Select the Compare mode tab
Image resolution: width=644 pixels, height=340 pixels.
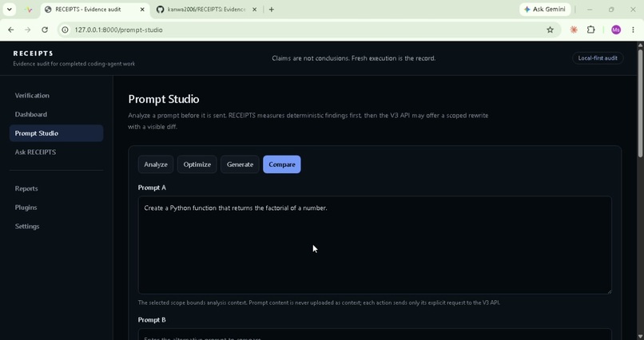(282, 164)
